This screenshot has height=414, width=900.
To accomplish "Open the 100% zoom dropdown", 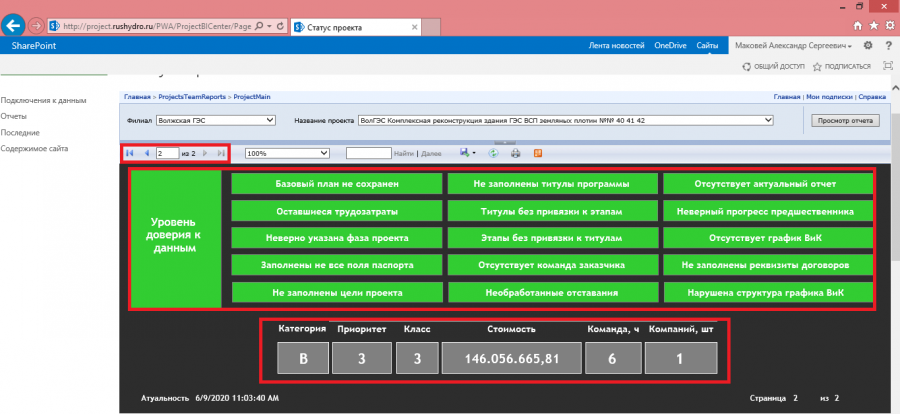I will [287, 153].
